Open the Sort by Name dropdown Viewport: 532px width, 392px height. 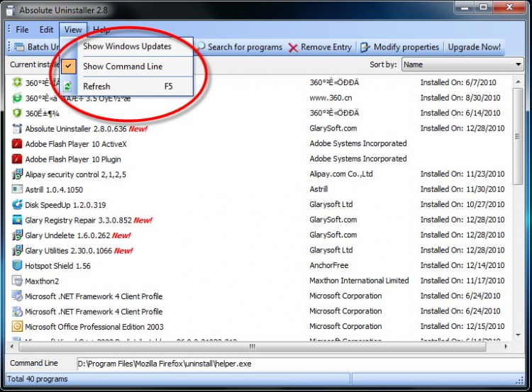coord(462,65)
